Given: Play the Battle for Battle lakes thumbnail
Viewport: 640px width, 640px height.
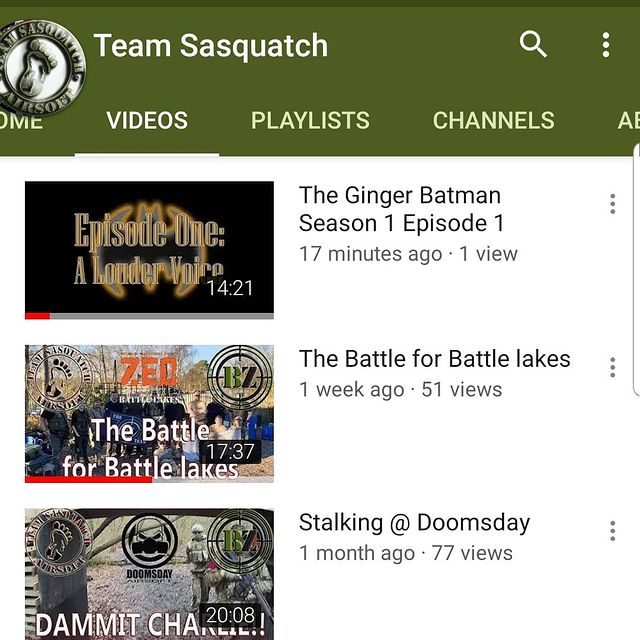Looking at the screenshot, I should coord(149,413).
